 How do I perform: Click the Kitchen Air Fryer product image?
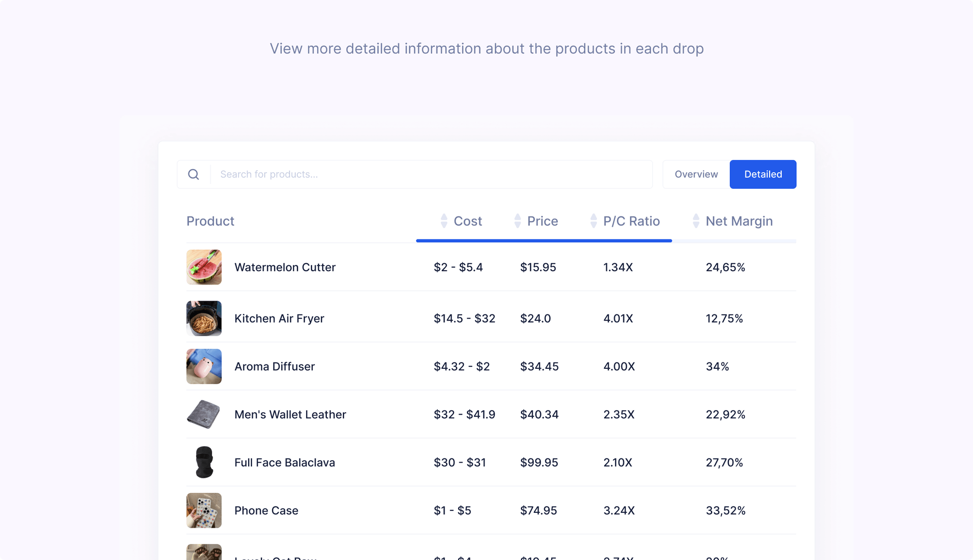pos(204,318)
